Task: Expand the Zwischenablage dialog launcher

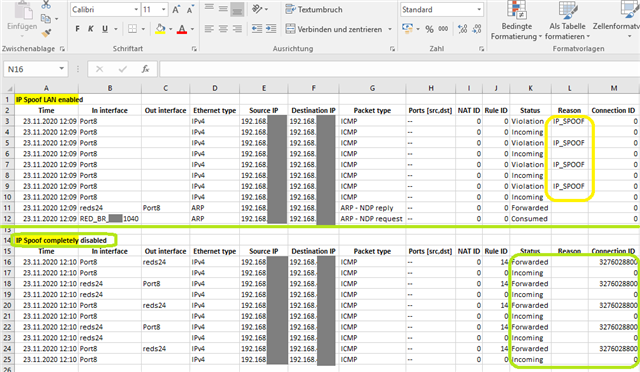Action: tap(62, 49)
